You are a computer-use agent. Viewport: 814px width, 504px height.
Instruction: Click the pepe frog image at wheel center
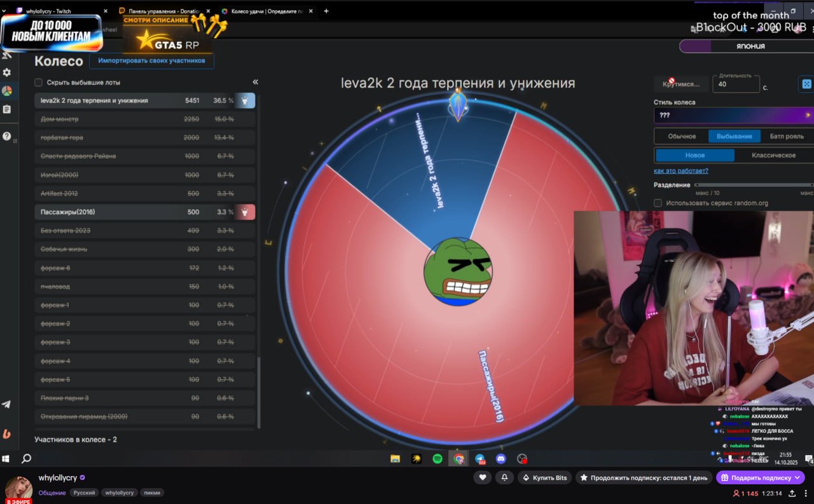pyautogui.click(x=458, y=272)
